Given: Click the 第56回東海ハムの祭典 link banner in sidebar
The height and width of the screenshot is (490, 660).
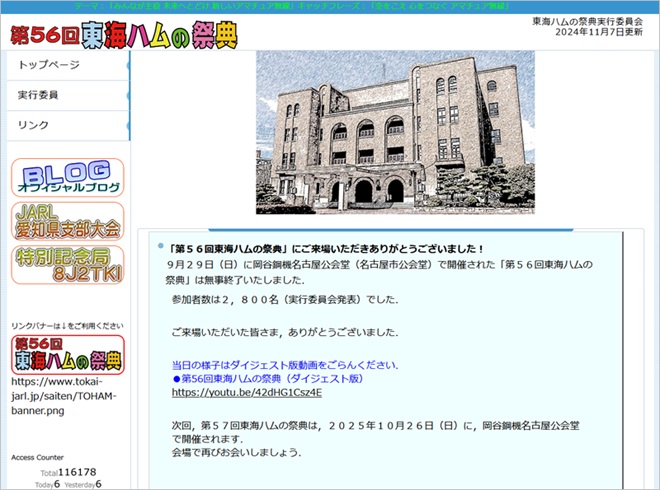Looking at the screenshot, I should [68, 355].
